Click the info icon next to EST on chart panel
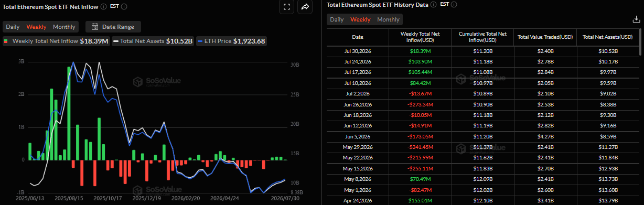Screen dimensions: 644x205 124,7
